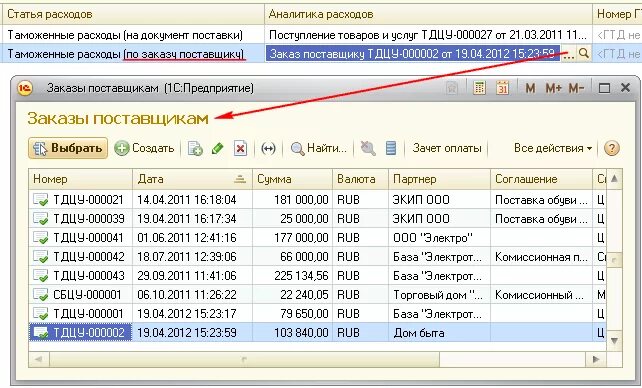The width and height of the screenshot is (642, 388).
Task: Select order row ТДЦУ-000021
Action: click(317, 199)
